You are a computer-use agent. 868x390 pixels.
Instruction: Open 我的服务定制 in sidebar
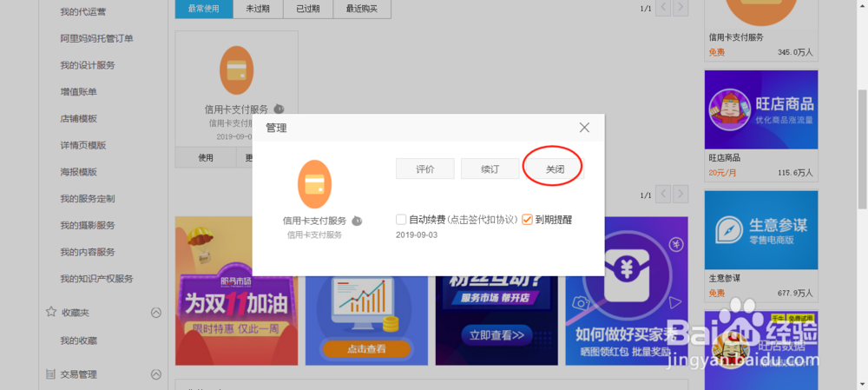point(88,198)
